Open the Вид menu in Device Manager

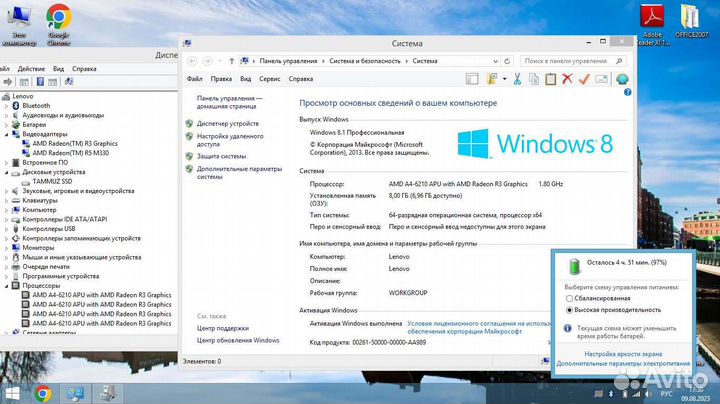click(58, 69)
